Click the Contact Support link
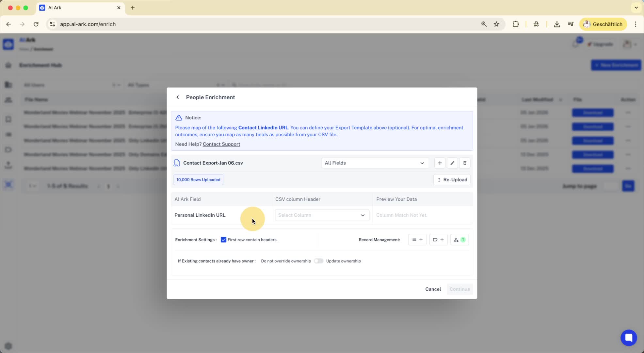 point(221,144)
